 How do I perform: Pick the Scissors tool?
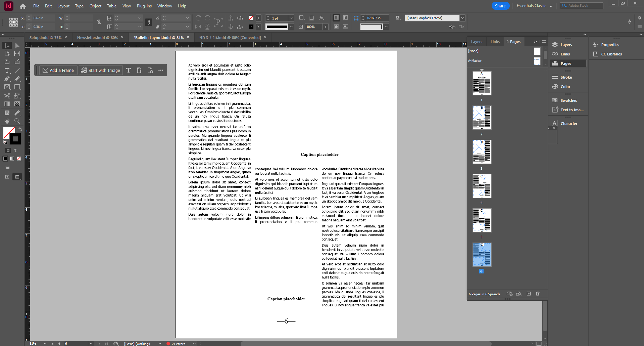(7, 96)
